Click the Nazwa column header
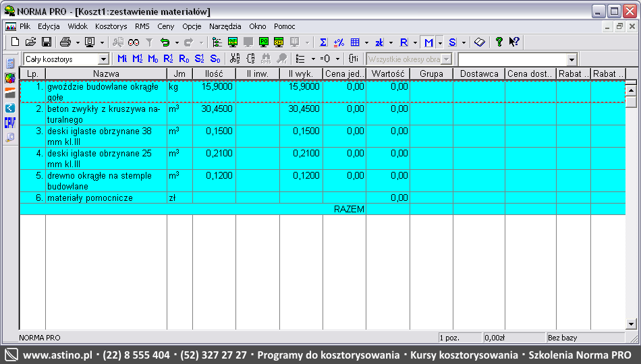This screenshot has height=364, width=641. pos(107,73)
